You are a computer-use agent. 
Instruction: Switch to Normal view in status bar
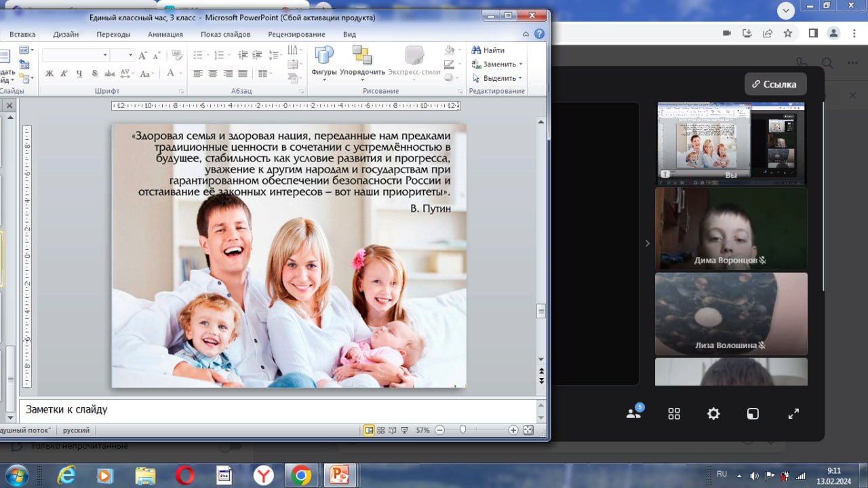coord(369,430)
